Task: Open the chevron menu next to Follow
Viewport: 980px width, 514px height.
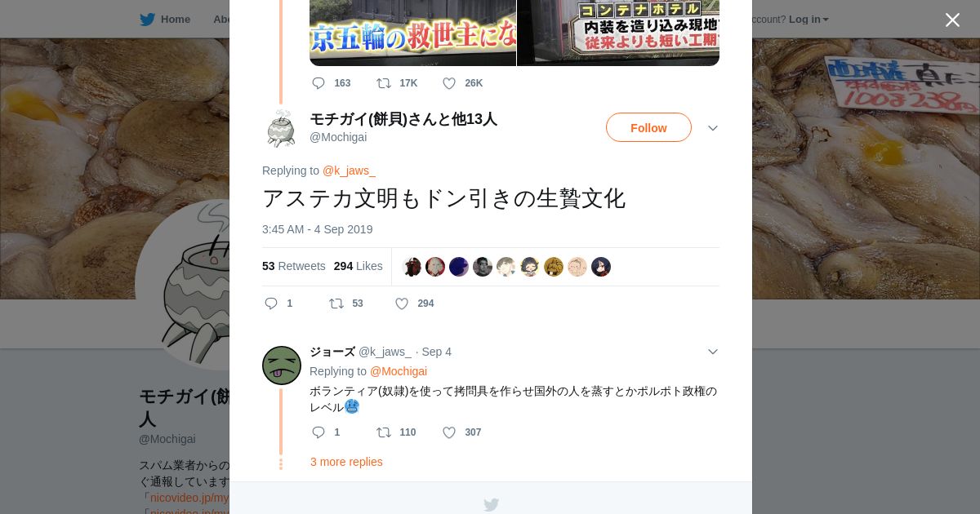Action: (x=712, y=128)
